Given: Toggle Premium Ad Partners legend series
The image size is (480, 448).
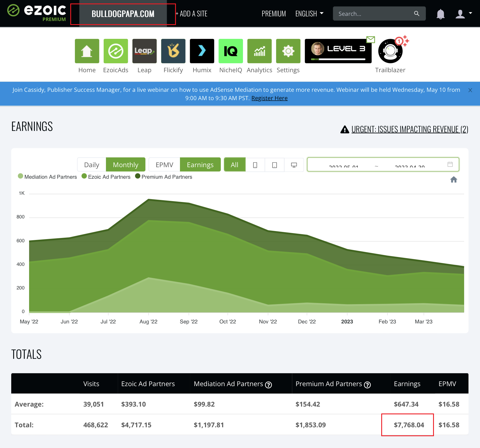Looking at the screenshot, I should [x=164, y=177].
